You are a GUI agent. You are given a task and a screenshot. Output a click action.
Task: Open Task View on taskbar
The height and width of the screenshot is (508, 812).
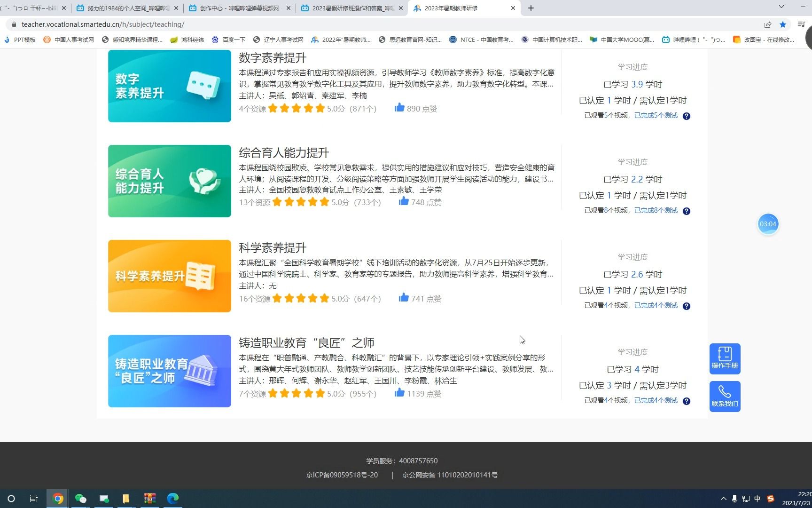click(x=34, y=499)
